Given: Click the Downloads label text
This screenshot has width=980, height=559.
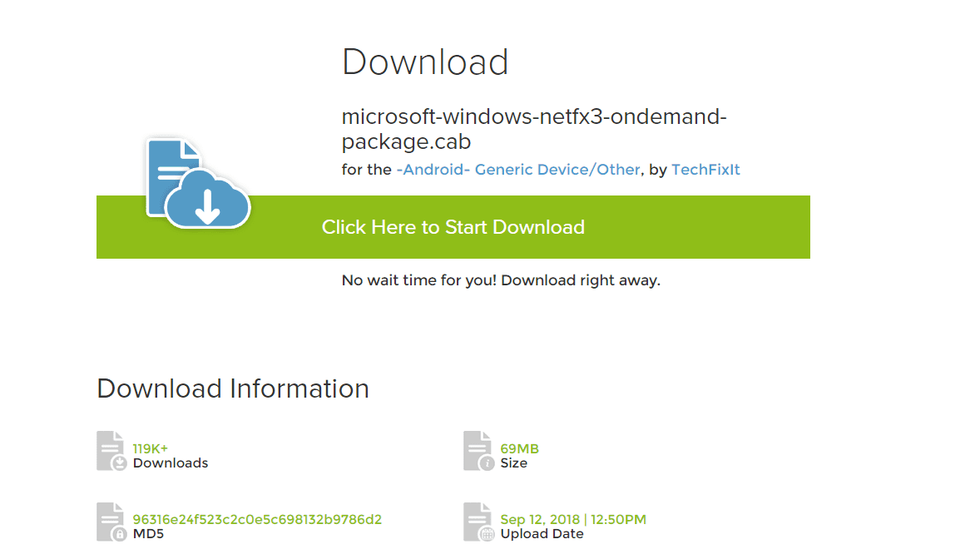Looking at the screenshot, I should (x=171, y=463).
